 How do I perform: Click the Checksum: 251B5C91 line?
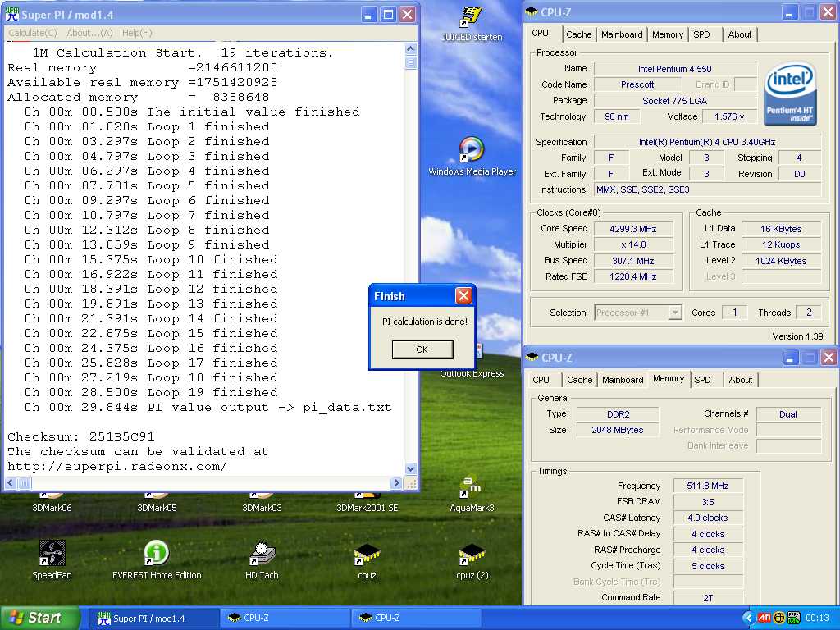[81, 436]
